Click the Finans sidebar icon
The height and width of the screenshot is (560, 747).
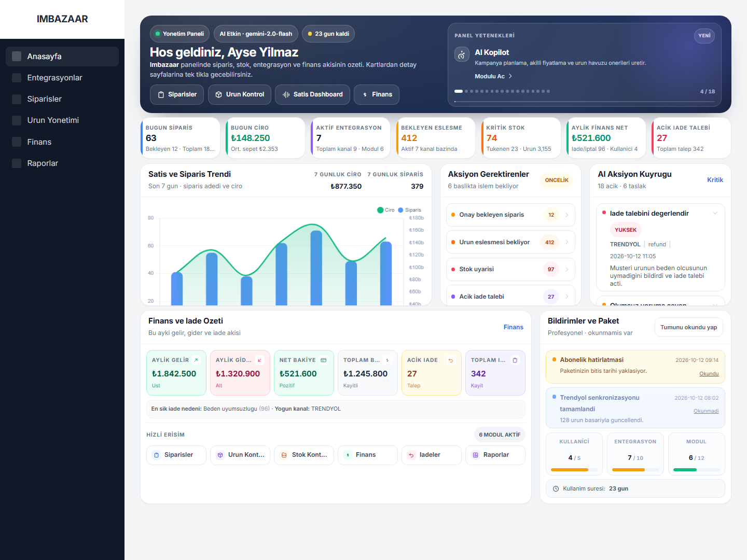[17, 142]
